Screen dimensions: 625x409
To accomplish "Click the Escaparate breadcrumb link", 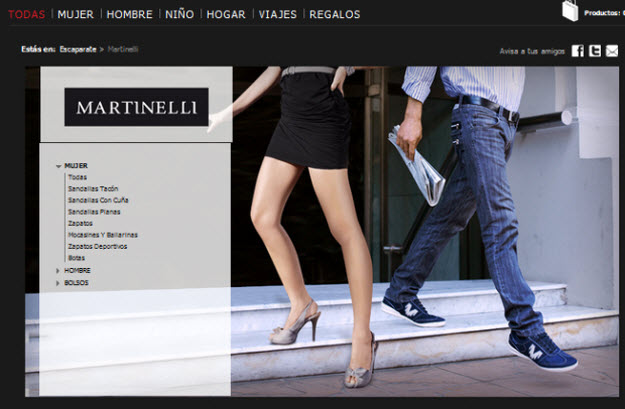I will [x=78, y=49].
